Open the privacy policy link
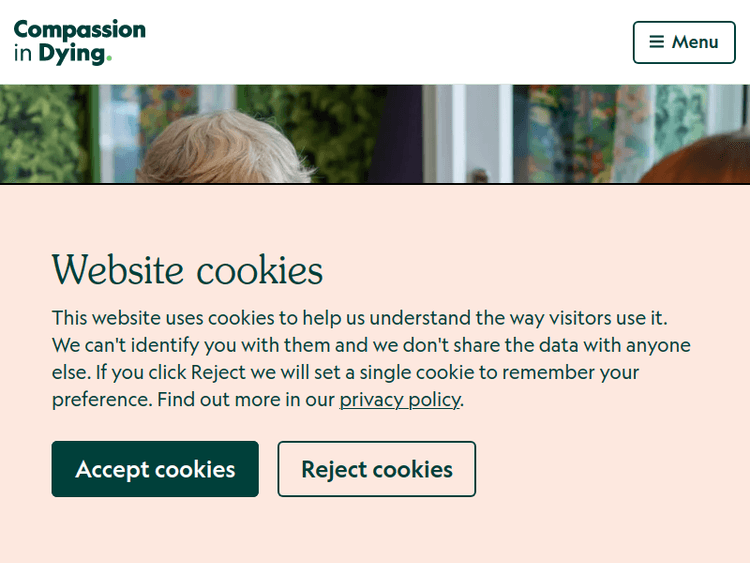The width and height of the screenshot is (750, 563). coord(399,400)
